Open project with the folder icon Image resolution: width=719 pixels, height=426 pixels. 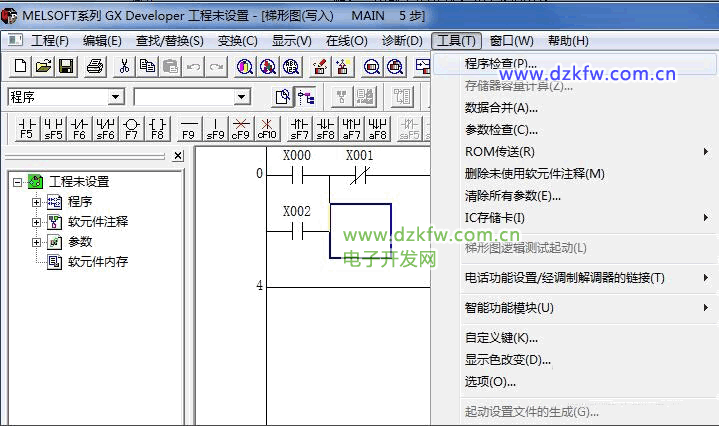pyautogui.click(x=43, y=66)
